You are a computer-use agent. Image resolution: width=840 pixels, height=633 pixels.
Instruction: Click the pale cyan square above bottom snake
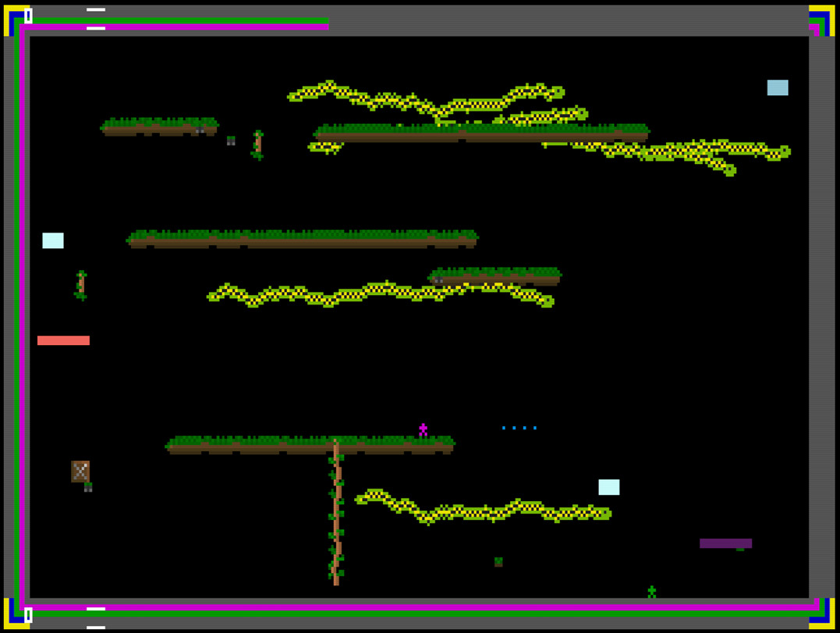(x=609, y=487)
